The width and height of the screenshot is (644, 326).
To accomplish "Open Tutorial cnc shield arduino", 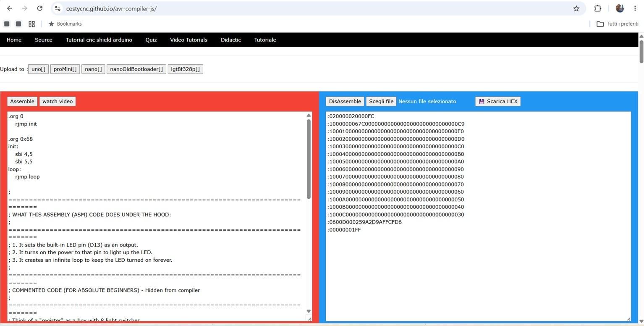I will pyautogui.click(x=99, y=40).
